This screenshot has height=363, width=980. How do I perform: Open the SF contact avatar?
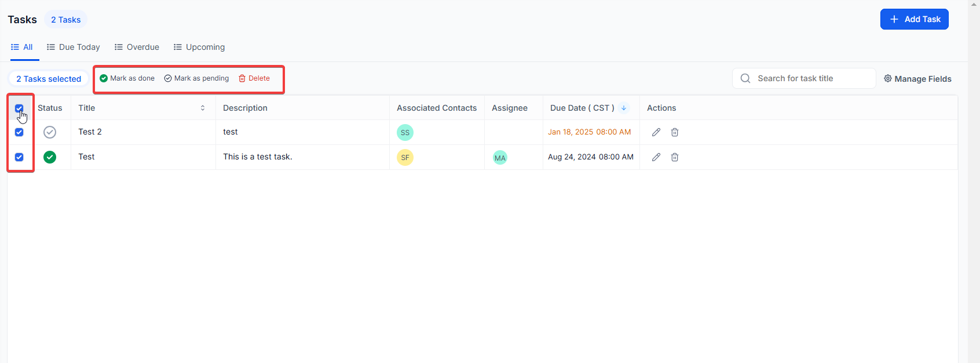(x=405, y=158)
